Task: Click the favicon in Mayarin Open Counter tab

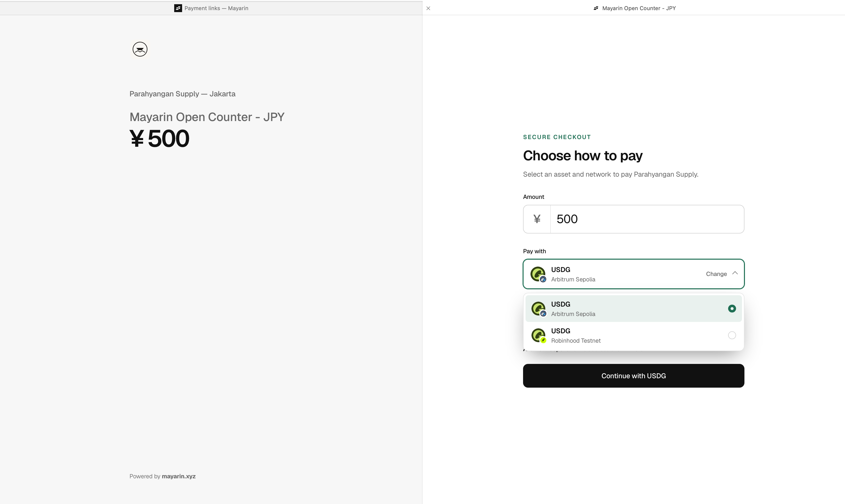Action: pyautogui.click(x=596, y=8)
